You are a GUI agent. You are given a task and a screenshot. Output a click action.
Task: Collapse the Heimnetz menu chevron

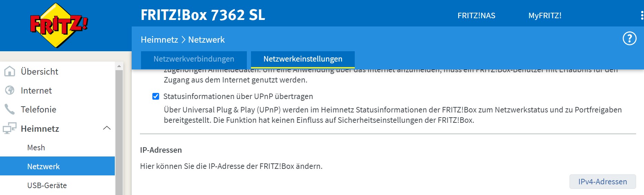(107, 128)
